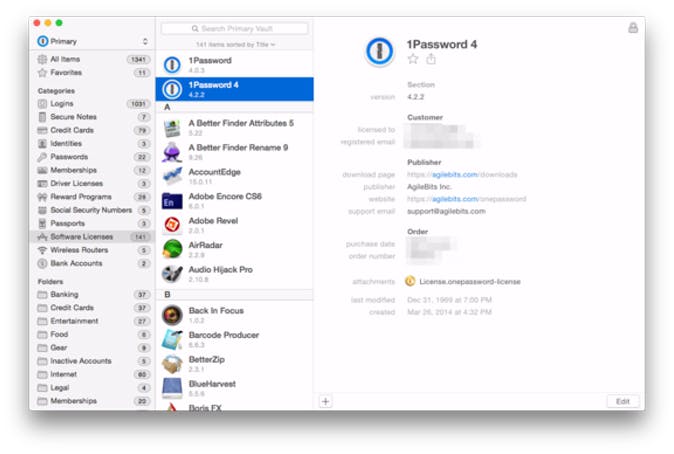Screen dimensions: 674x454
Task: Select the BlueHarvest app icon
Action: coord(172,388)
